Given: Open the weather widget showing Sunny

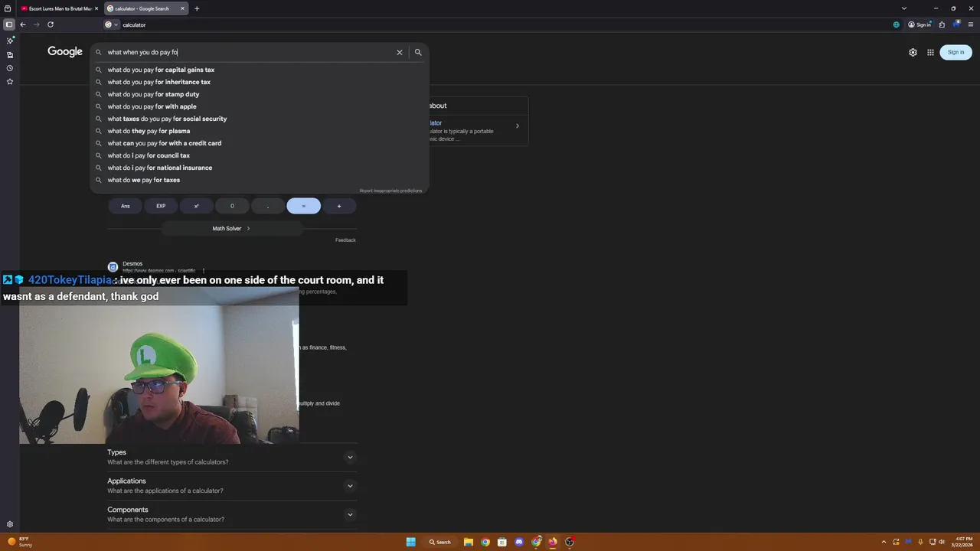Looking at the screenshot, I should (20, 542).
